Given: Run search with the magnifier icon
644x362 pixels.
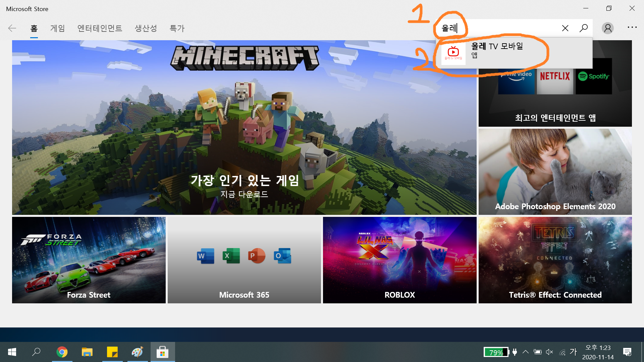Looking at the screenshot, I should click(x=584, y=28).
